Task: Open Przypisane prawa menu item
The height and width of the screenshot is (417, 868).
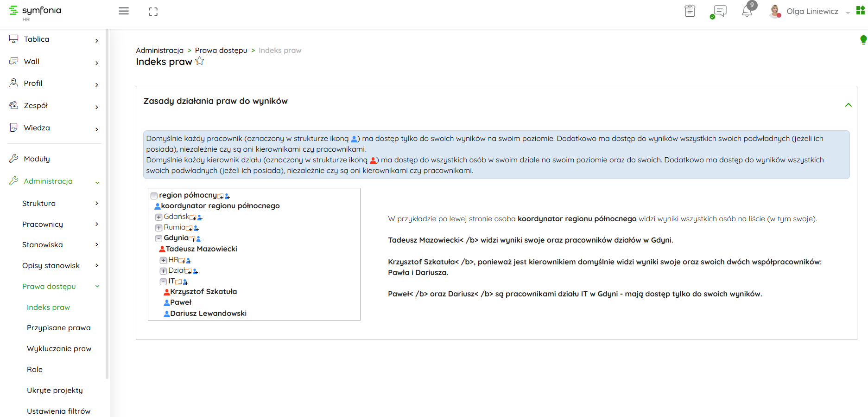Action: click(59, 328)
